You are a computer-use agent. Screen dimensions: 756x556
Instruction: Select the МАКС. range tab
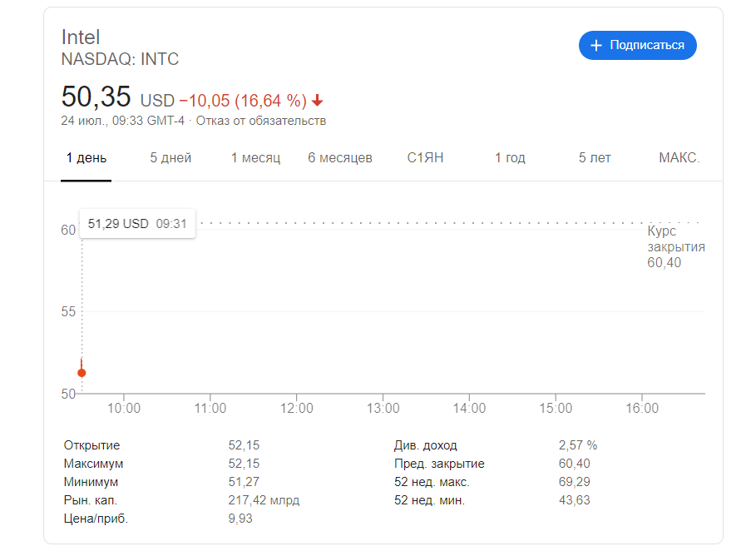[679, 158]
